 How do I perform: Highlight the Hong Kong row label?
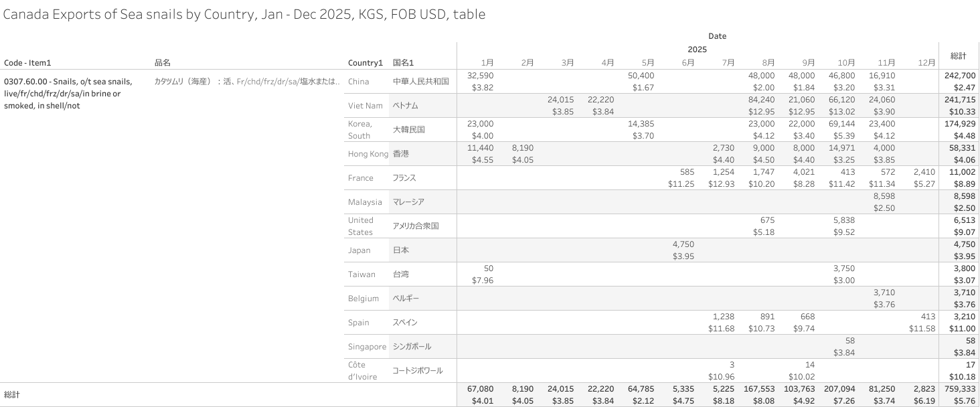pyautogui.click(x=367, y=154)
